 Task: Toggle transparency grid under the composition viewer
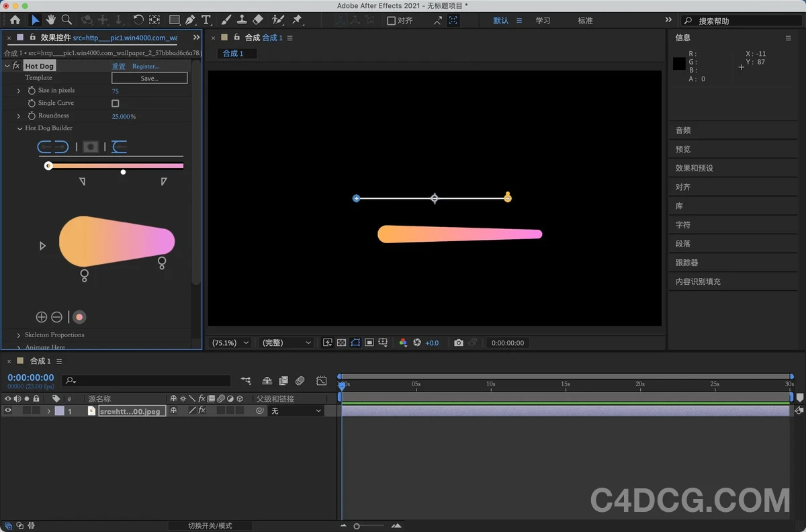click(x=341, y=343)
